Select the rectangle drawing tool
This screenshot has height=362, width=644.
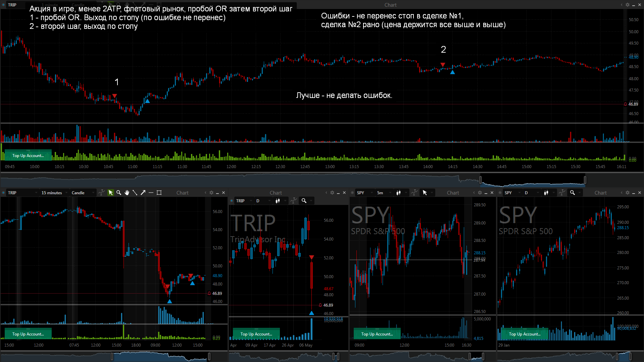[x=159, y=193]
